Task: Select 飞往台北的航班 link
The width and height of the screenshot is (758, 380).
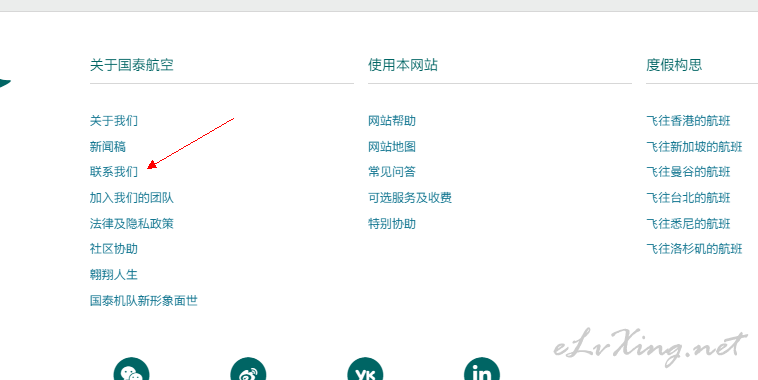Action: pyautogui.click(x=688, y=198)
